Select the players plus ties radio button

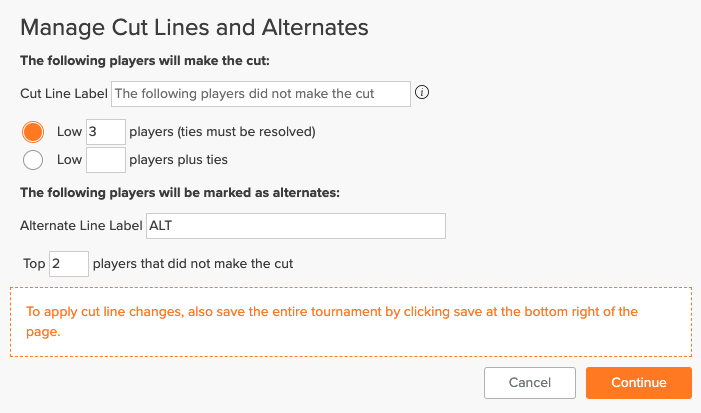[x=33, y=160]
